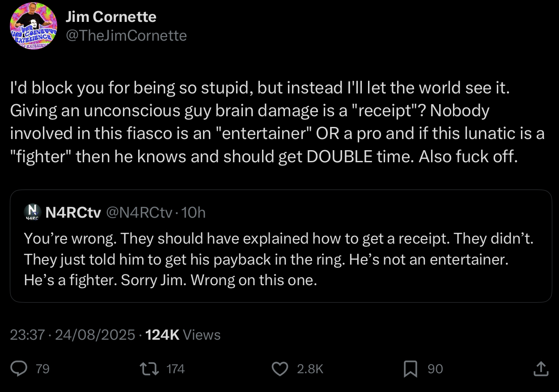View the 124K Views analytics
Screen dimensions: 559x392
tap(183, 335)
